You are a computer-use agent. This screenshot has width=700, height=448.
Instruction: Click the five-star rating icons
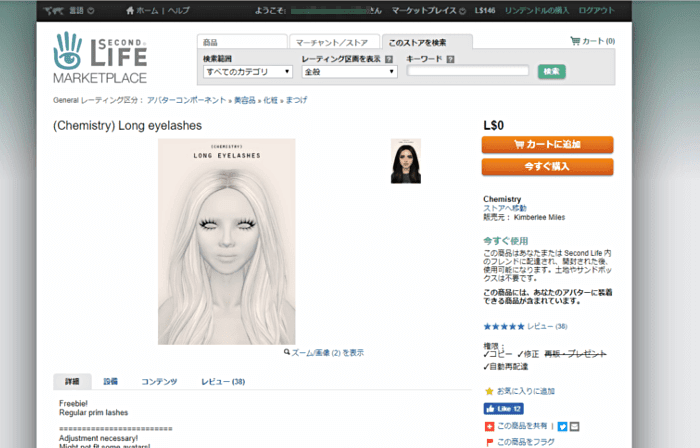click(x=504, y=327)
